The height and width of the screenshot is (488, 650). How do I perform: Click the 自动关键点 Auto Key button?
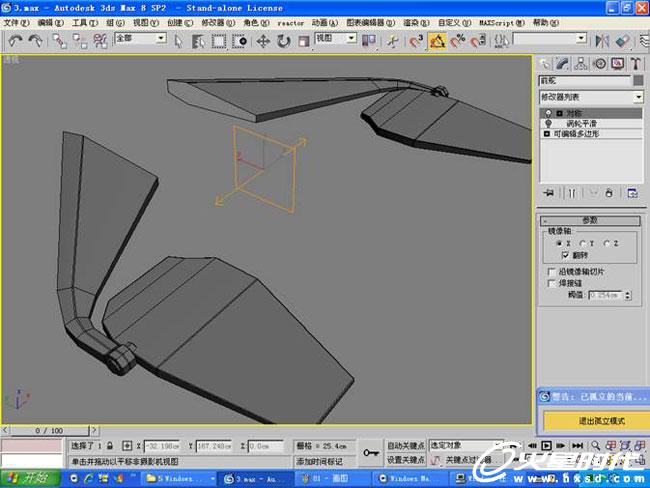(405, 446)
